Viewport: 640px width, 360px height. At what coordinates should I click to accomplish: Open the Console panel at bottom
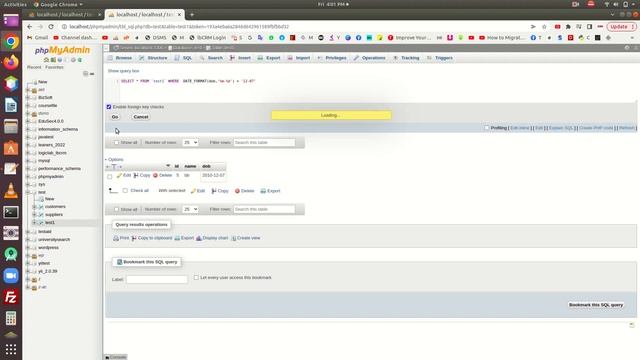pos(116,357)
